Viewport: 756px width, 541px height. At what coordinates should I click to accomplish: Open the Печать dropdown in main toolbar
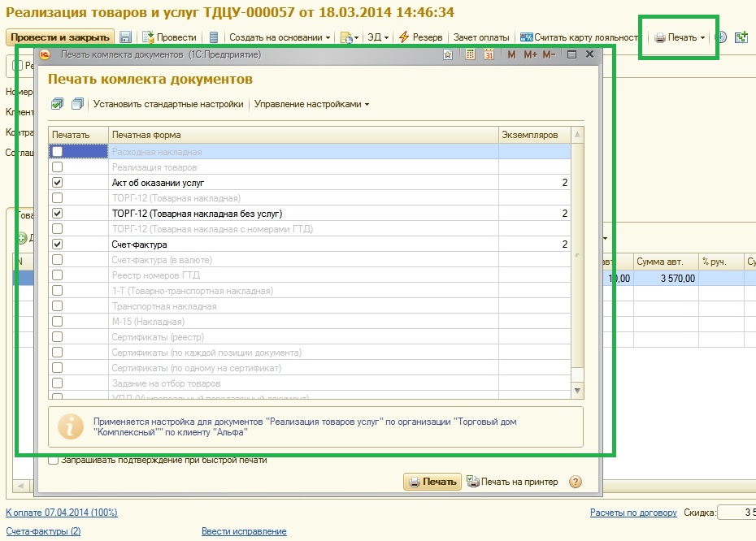[x=680, y=37]
